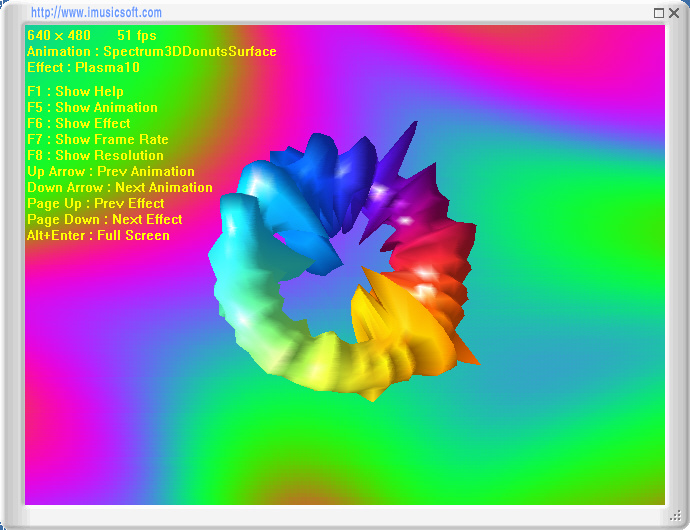This screenshot has width=690, height=530.
Task: Click the '640 x 480' resolution text
Action: click(59, 35)
